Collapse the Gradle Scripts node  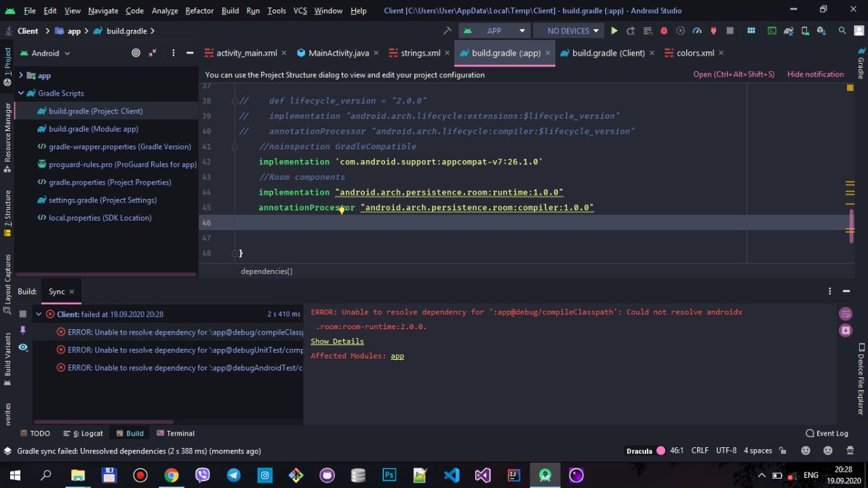pos(21,93)
